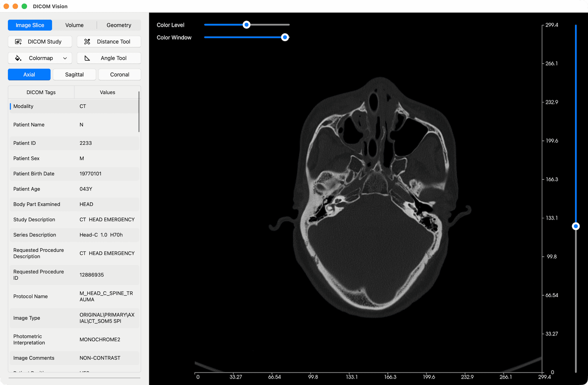Expand the Colormap dropdown chevron
This screenshot has width=588, height=385.
65,58
